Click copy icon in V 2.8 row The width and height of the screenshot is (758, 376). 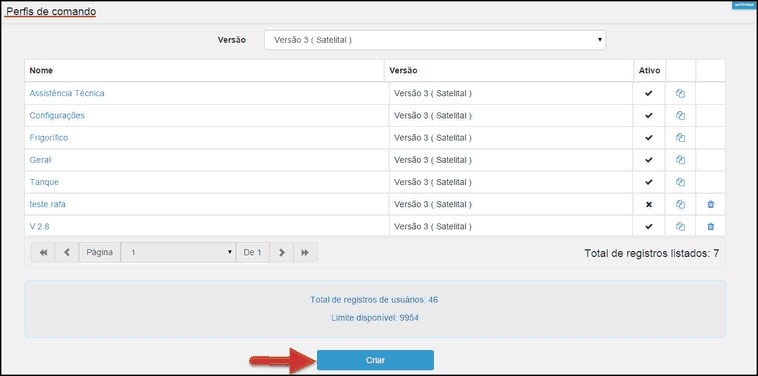pos(680,226)
